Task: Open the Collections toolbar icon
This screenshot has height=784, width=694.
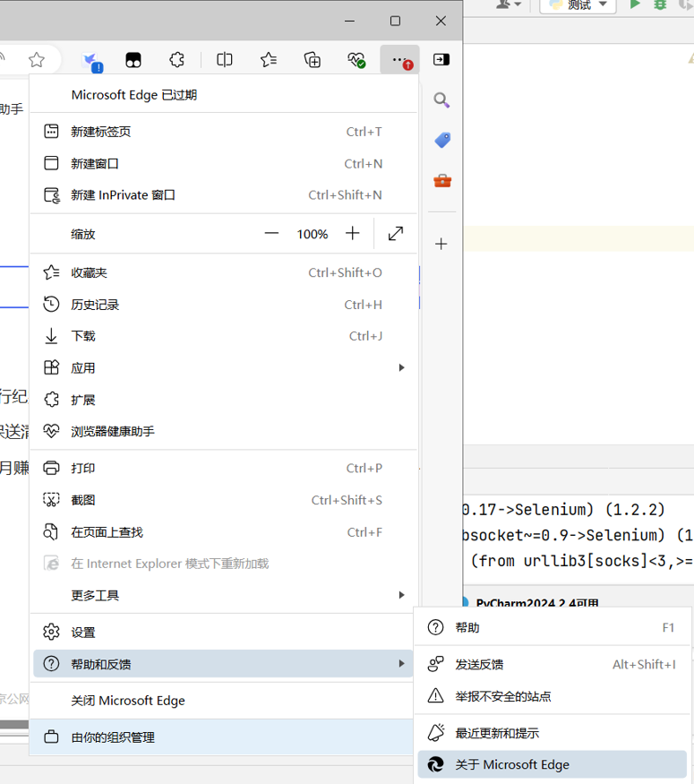Action: [313, 60]
